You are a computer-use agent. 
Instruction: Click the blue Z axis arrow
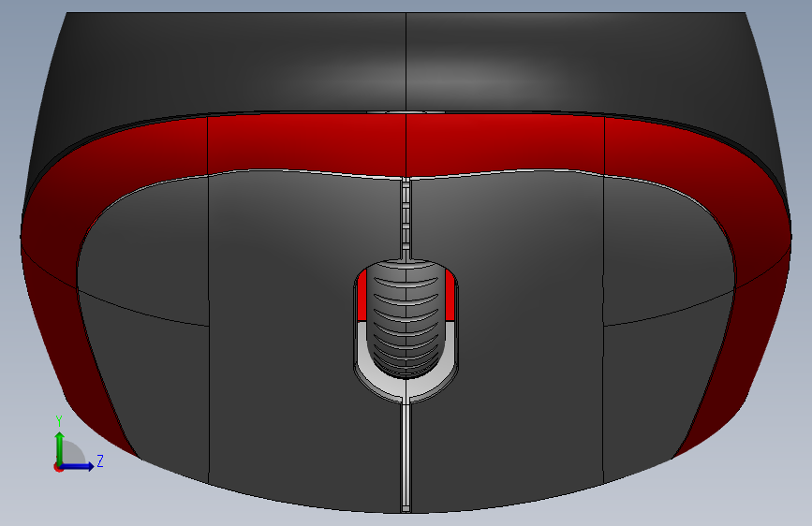coord(78,466)
